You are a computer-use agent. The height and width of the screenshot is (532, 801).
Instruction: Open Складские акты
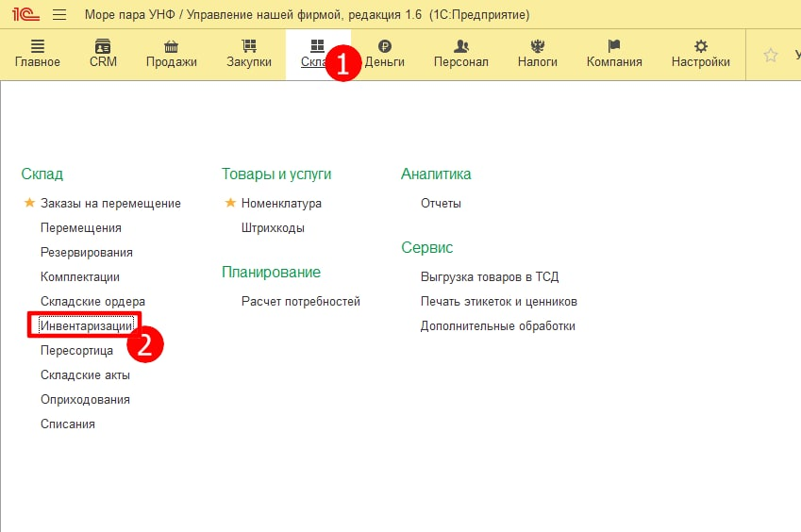(85, 374)
